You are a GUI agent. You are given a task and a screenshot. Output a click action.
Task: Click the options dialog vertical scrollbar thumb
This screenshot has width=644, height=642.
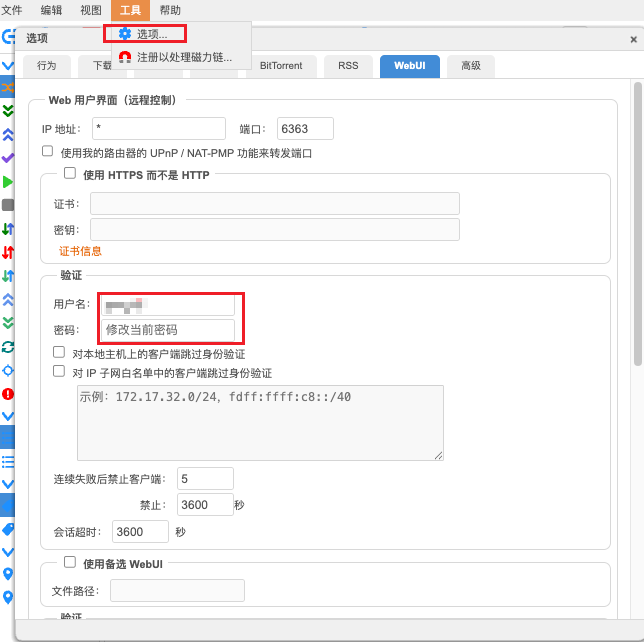[637, 224]
